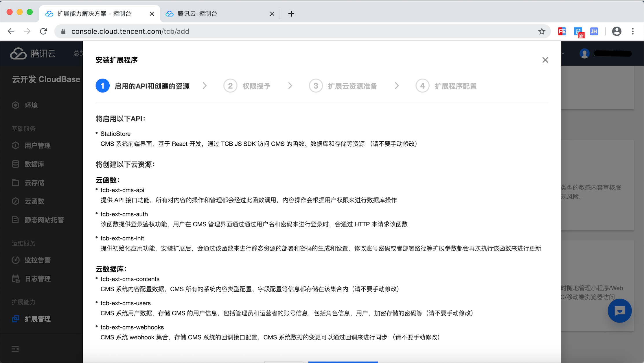Collapse the sidebar with bottom toggle icon
Image resolution: width=644 pixels, height=363 pixels.
[15, 349]
